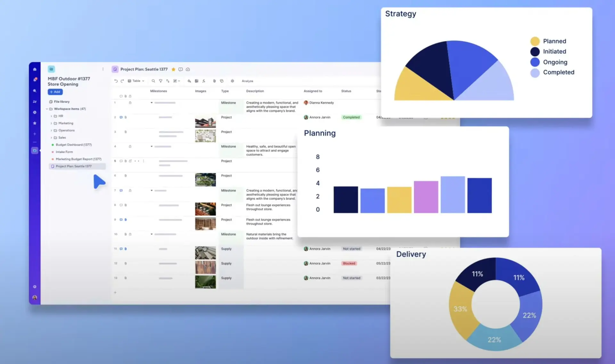615x364 pixels.
Task: Toggle favorite star beside Project Plan title
Action: click(x=173, y=69)
